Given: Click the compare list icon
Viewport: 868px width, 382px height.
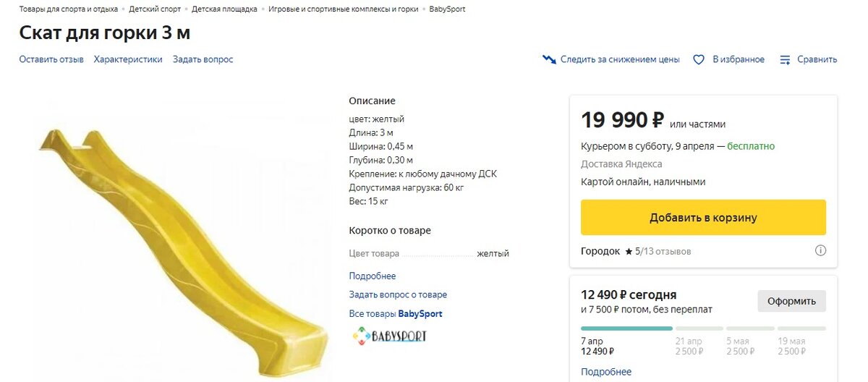Looking at the screenshot, I should point(785,60).
